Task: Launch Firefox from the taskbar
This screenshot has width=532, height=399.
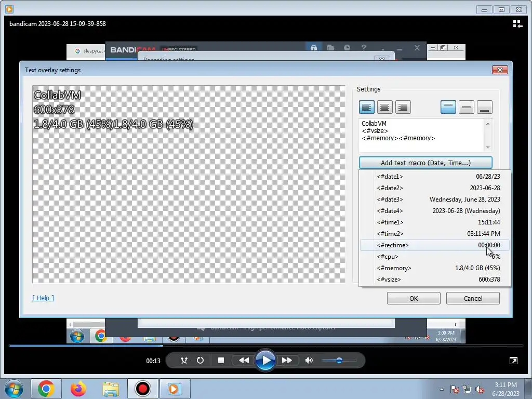Action: tap(78, 389)
